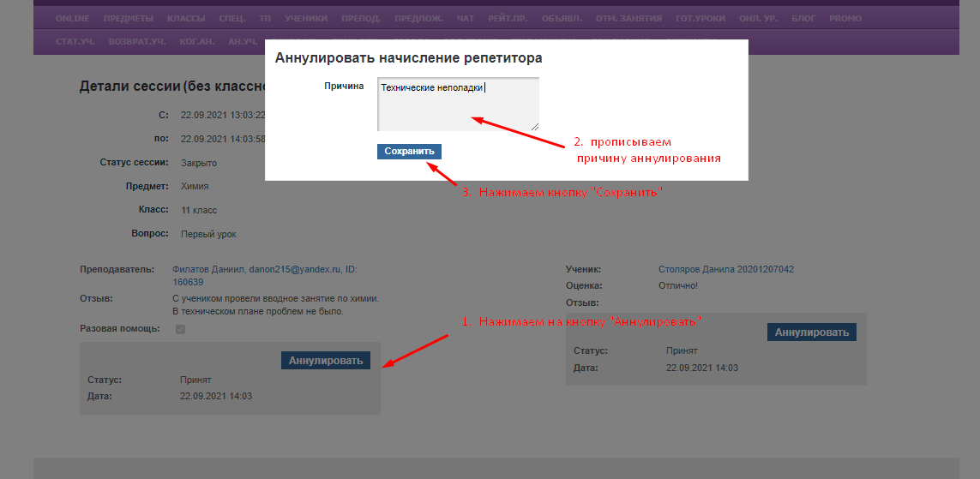Click into the Причина reason text area
Screen dimensions: 980x479
tap(458, 104)
